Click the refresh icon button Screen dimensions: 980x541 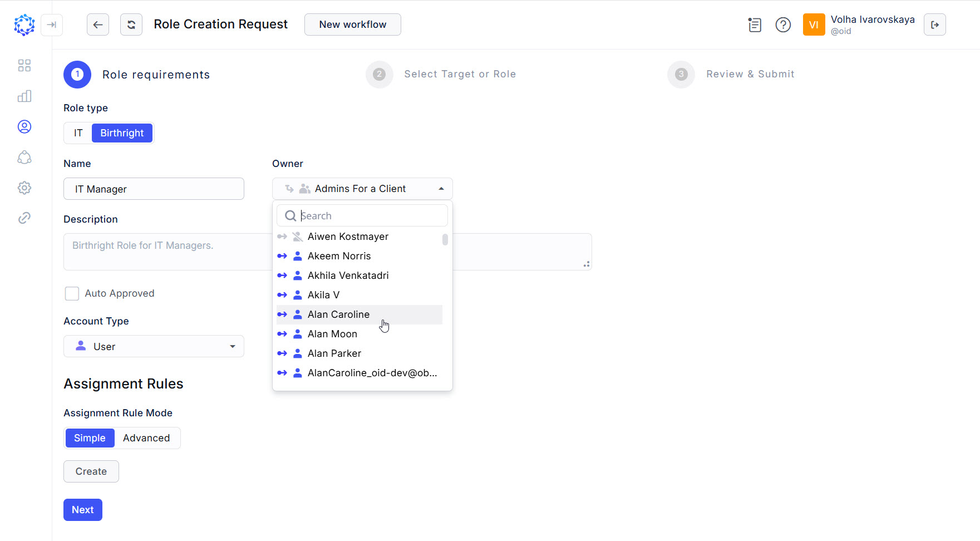[x=131, y=24]
